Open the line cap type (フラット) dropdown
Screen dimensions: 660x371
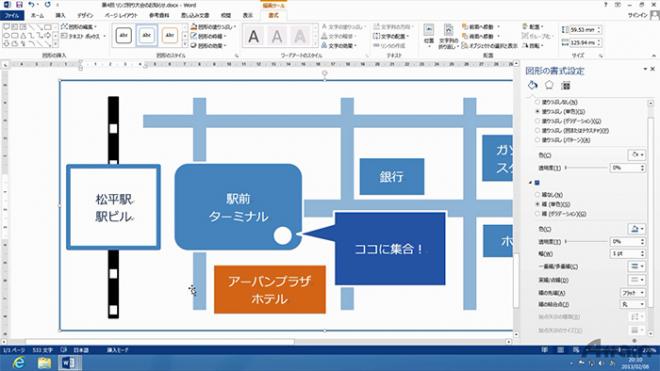point(633,292)
